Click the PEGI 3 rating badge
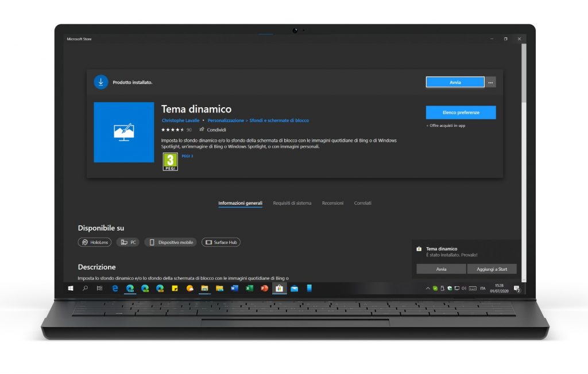 coord(171,161)
